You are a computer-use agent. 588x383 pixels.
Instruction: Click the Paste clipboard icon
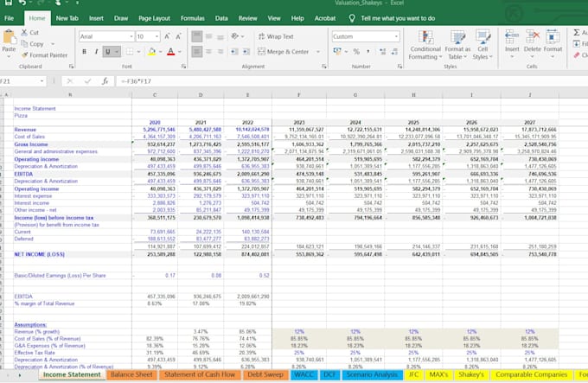pyautogui.click(x=9, y=37)
